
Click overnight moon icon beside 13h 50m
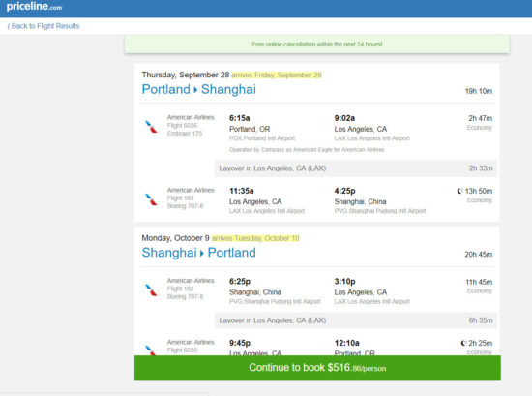(x=459, y=191)
